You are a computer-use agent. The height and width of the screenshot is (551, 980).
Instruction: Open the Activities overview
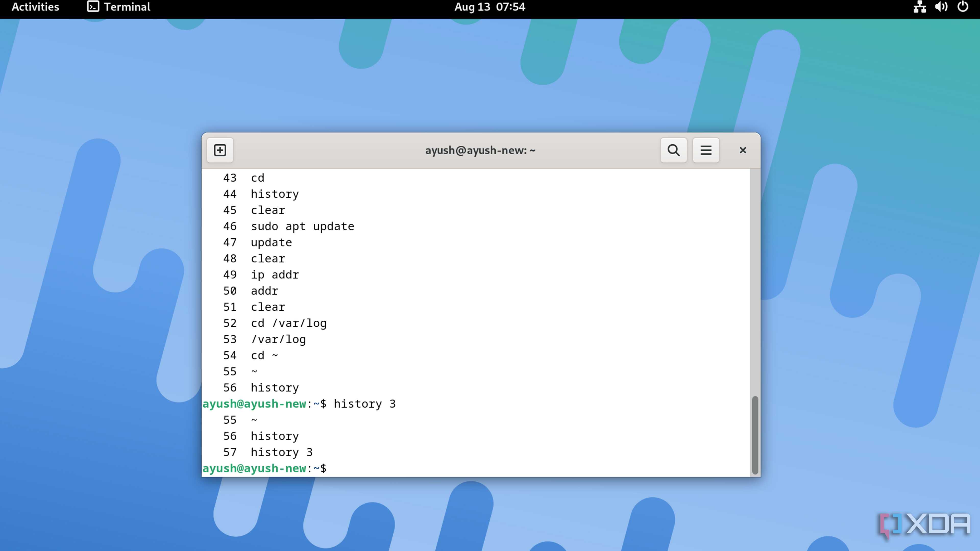35,7
